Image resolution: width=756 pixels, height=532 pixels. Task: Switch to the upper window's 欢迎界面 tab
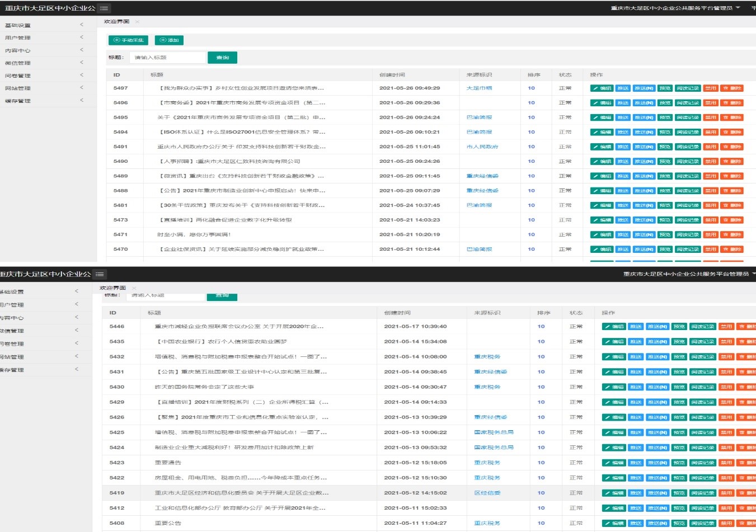[116, 22]
